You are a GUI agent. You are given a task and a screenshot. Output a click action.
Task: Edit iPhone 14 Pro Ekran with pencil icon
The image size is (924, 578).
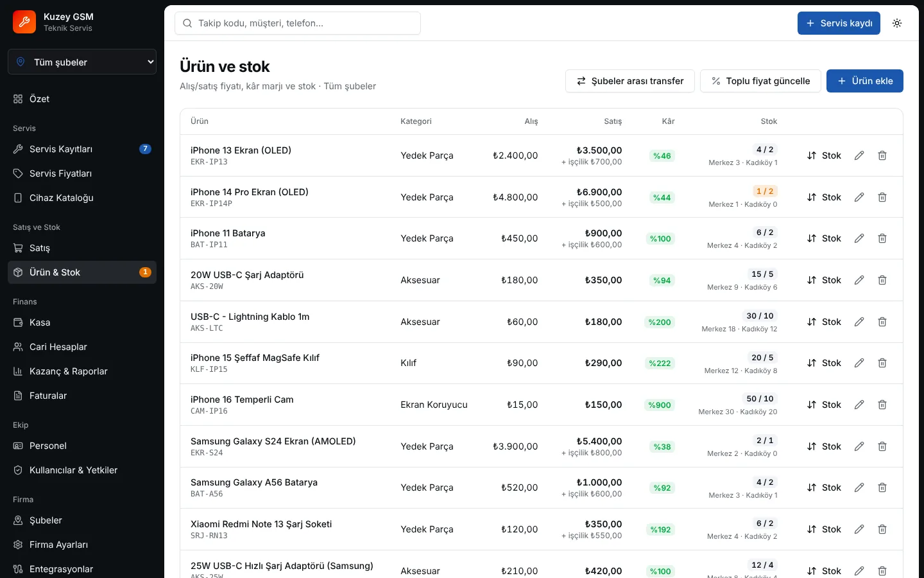click(x=859, y=197)
